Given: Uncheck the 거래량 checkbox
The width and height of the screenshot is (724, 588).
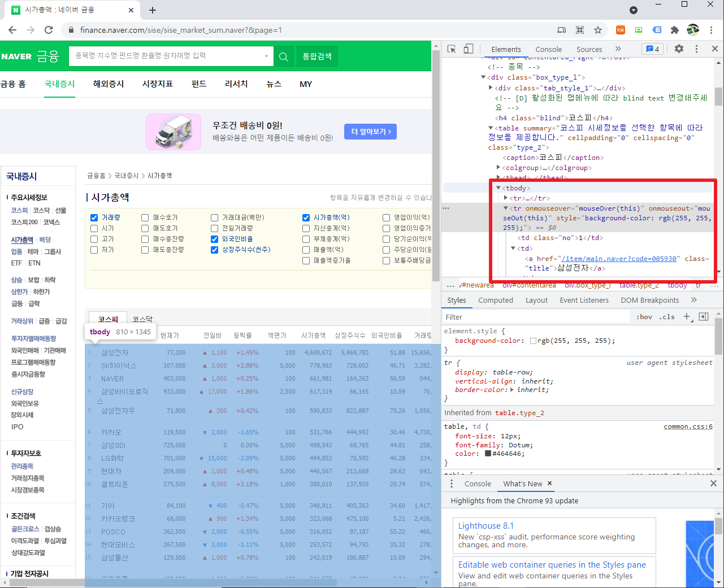Looking at the screenshot, I should (94, 217).
